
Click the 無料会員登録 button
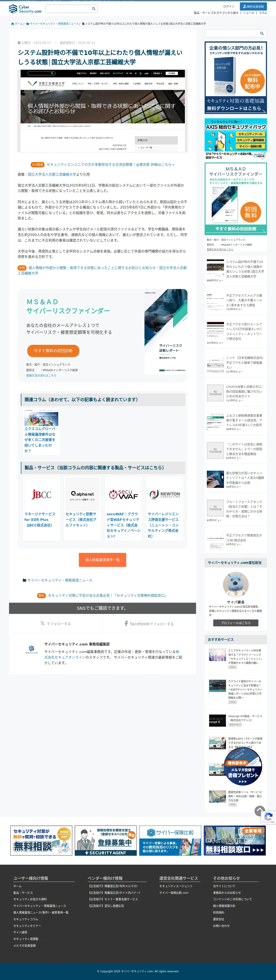point(253,6)
